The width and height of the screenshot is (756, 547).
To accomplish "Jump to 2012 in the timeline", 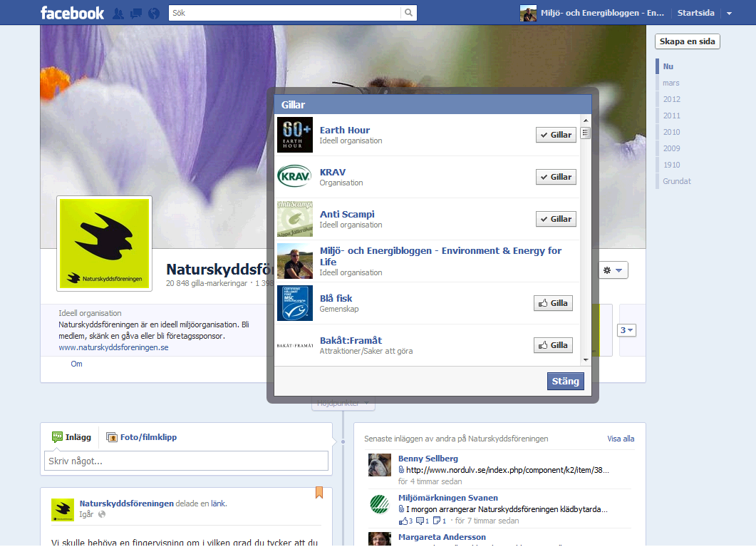I will [672, 99].
